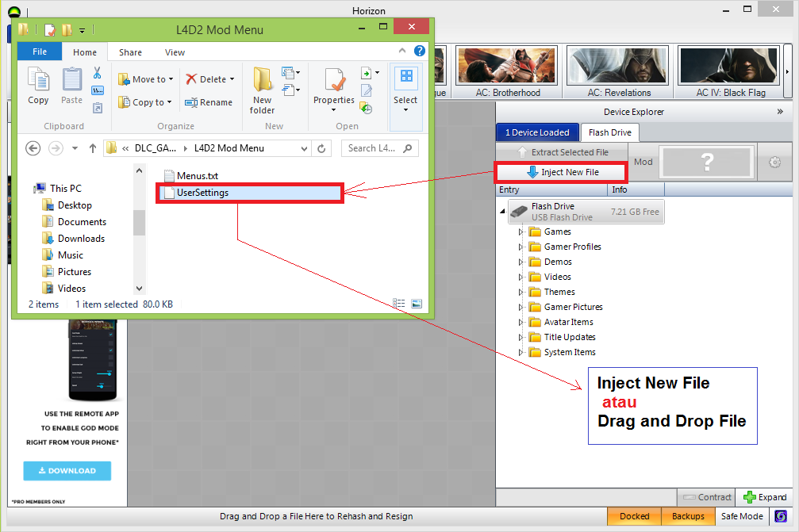Click the quick access Properties icon

(49, 30)
